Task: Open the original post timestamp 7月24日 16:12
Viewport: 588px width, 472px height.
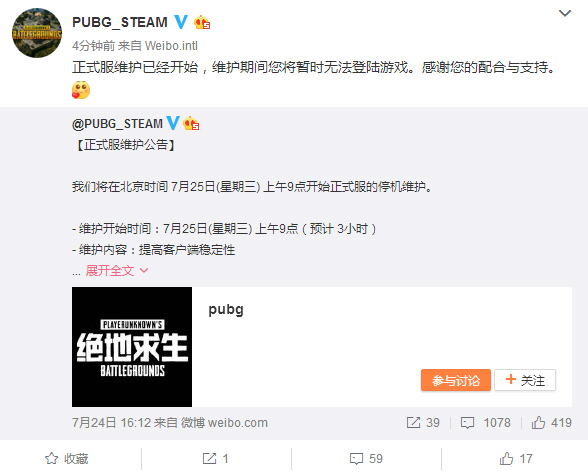Action: [111, 423]
